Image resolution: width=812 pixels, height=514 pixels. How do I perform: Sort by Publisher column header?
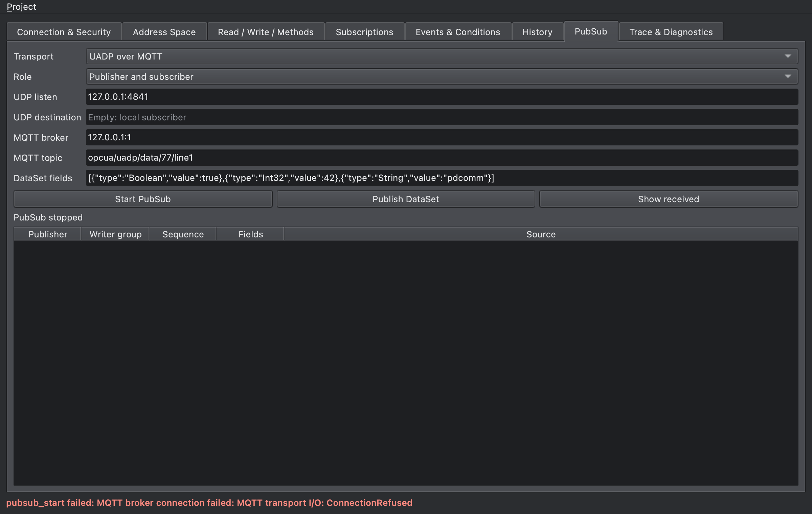point(48,234)
